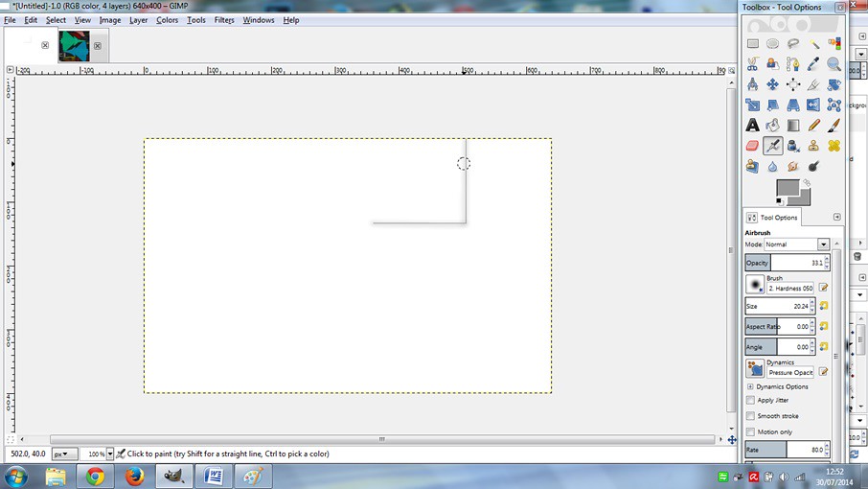Viewport: 868px width, 489px height.
Task: Select the Blur/Sharpen droplet tool
Action: click(x=773, y=167)
